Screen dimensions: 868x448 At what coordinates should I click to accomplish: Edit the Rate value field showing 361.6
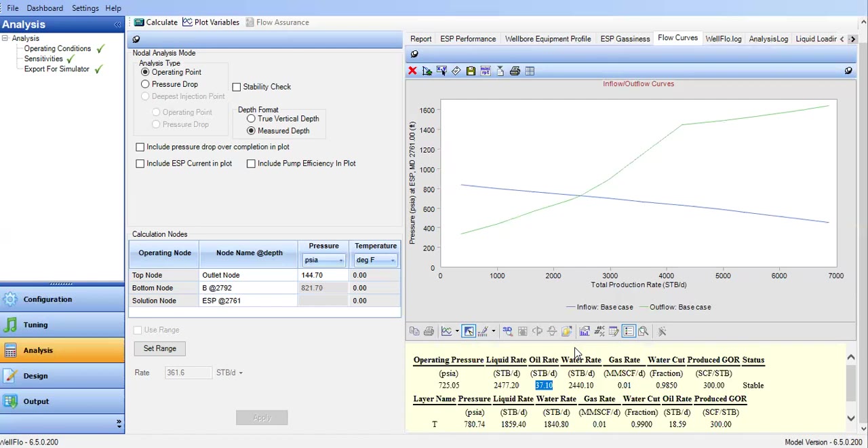pyautogui.click(x=188, y=372)
